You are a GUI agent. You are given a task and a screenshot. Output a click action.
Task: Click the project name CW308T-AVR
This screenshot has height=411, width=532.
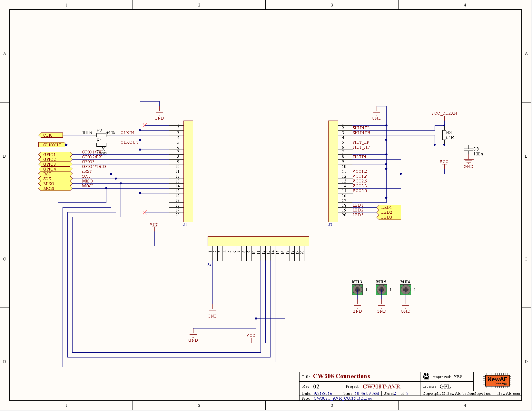(381, 387)
